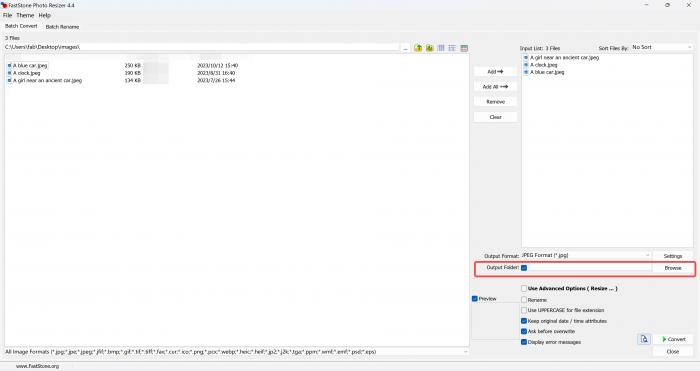Click the date 2023/7/26 15:44

click(x=216, y=80)
